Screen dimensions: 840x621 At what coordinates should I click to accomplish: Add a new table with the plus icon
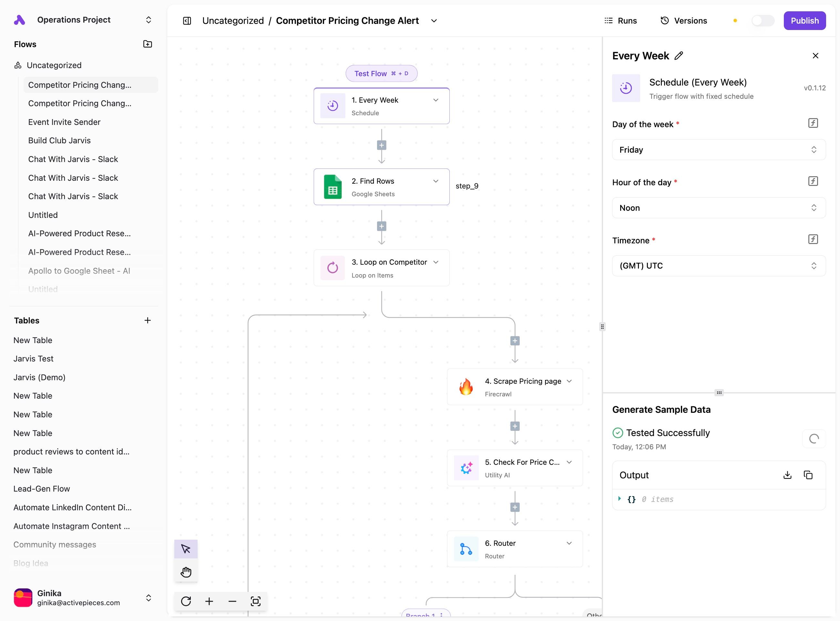tap(148, 320)
